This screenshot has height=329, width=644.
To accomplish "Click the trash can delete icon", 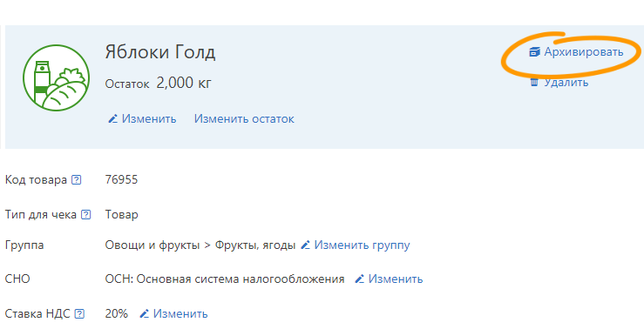I will pyautogui.click(x=534, y=82).
